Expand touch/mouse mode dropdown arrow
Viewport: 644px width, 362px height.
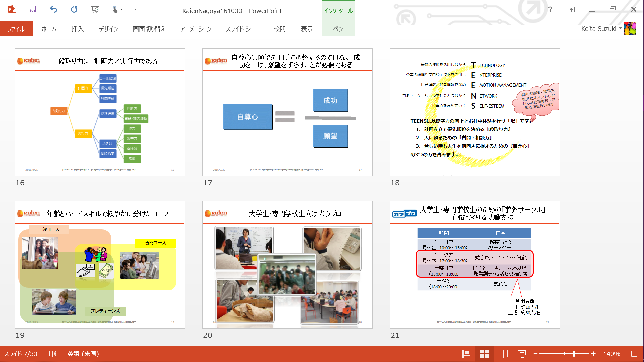coord(122,9)
